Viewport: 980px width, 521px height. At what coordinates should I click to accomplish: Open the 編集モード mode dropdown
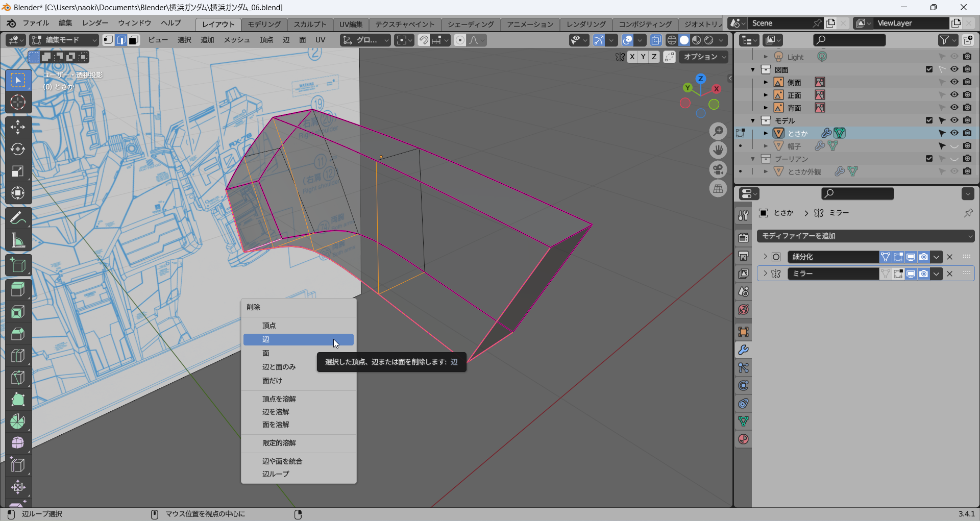(64, 40)
